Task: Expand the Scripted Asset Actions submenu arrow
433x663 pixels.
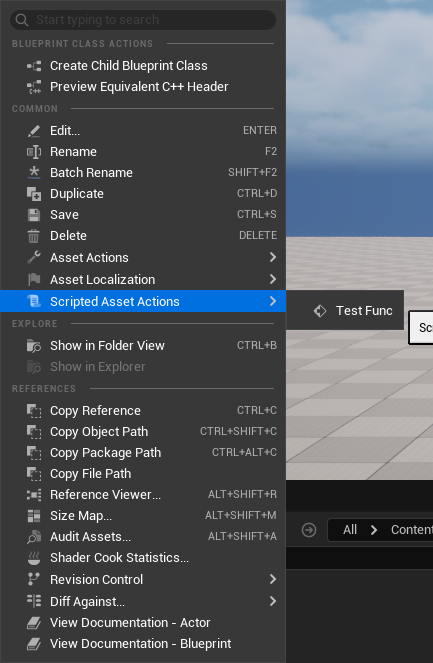Action: 273,301
